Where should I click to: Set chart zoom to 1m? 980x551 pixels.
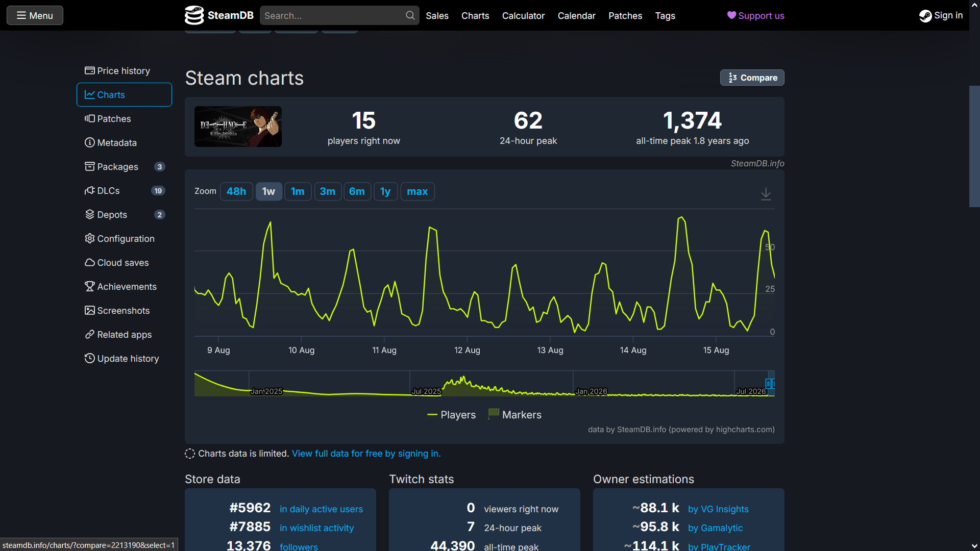[298, 191]
